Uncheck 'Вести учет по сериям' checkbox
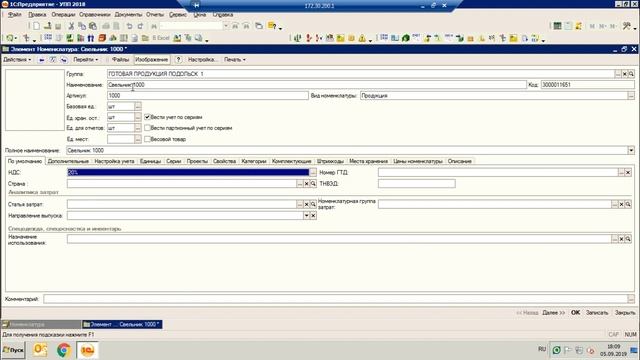The height and width of the screenshot is (360, 640). 147,117
